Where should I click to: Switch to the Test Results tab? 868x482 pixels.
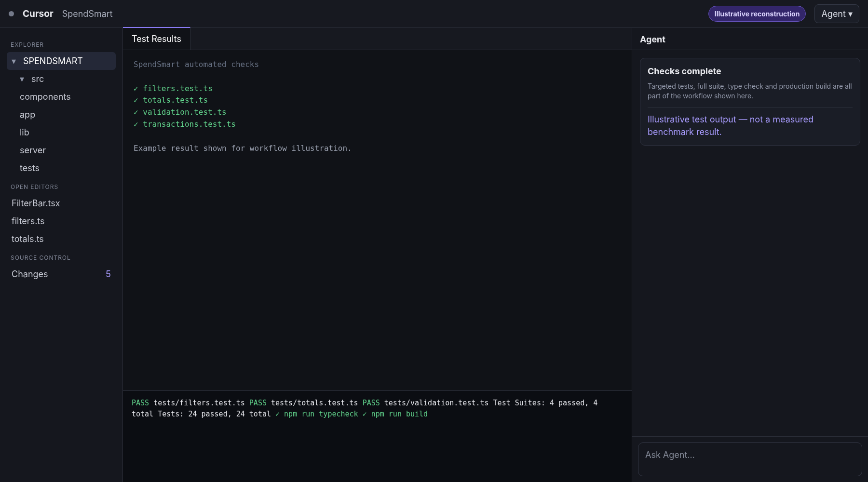156,39
